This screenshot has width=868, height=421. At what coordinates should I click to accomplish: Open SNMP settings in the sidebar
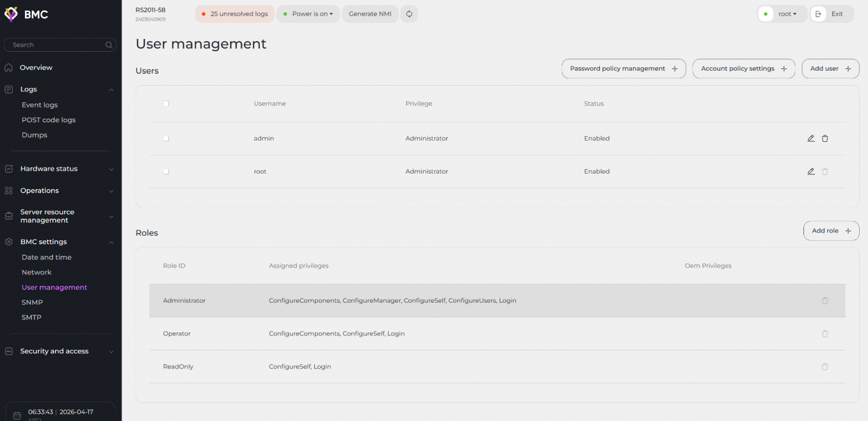pyautogui.click(x=32, y=303)
